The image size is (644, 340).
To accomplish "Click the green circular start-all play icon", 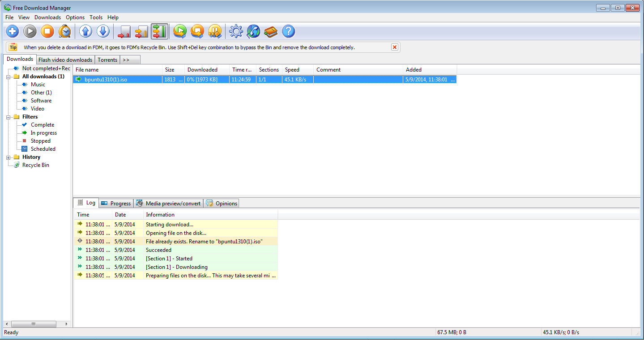I will [x=180, y=31].
